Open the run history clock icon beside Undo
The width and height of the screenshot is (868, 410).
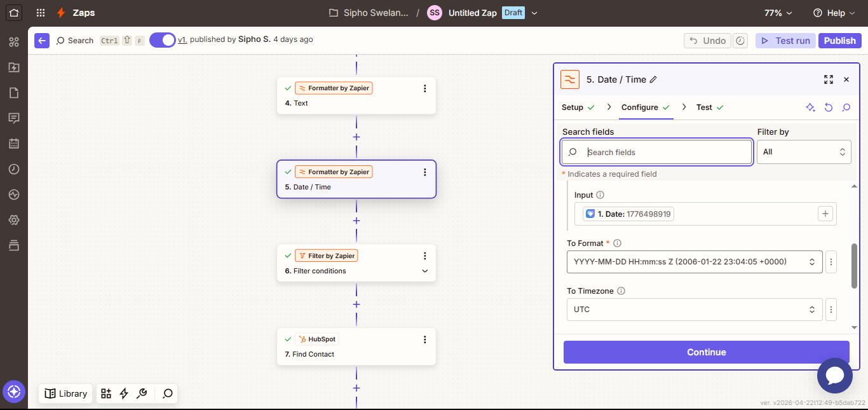[740, 41]
